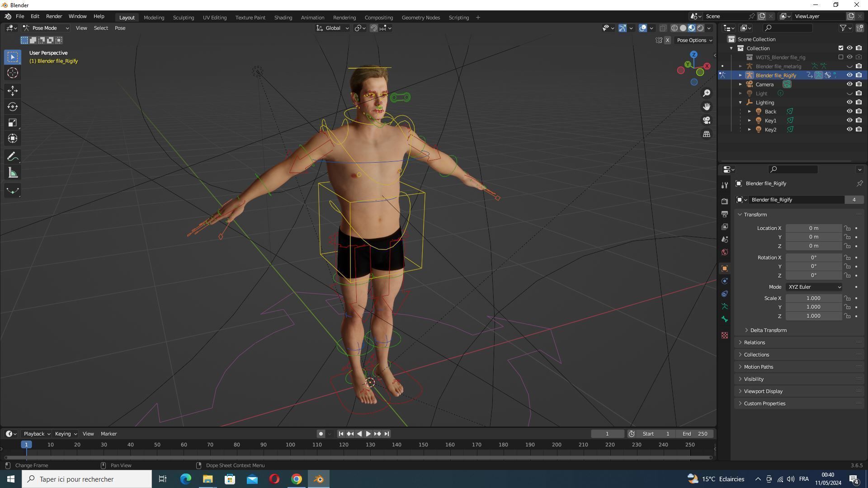Select the Breakdowner pose tool

coord(13,191)
